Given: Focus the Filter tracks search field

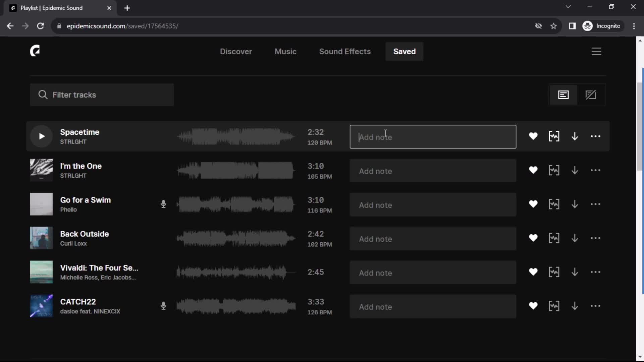Looking at the screenshot, I should pyautogui.click(x=102, y=95).
